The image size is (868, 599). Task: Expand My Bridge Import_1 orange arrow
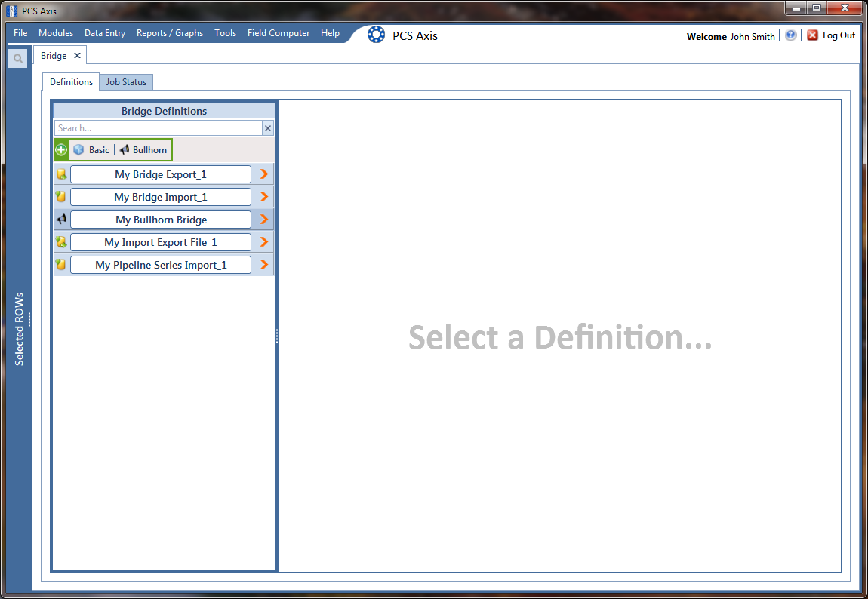click(x=264, y=197)
